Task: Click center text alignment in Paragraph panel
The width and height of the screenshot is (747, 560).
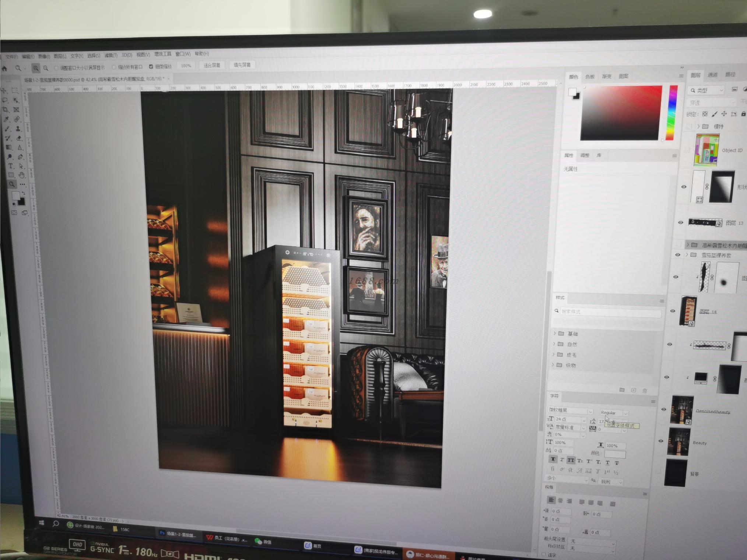Action: (x=560, y=500)
